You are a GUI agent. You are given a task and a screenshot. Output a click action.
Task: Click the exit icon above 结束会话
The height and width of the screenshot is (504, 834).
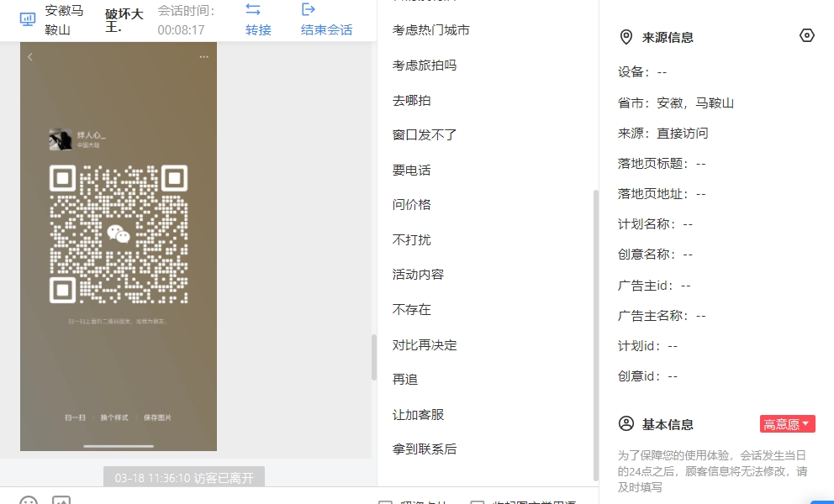click(x=309, y=9)
